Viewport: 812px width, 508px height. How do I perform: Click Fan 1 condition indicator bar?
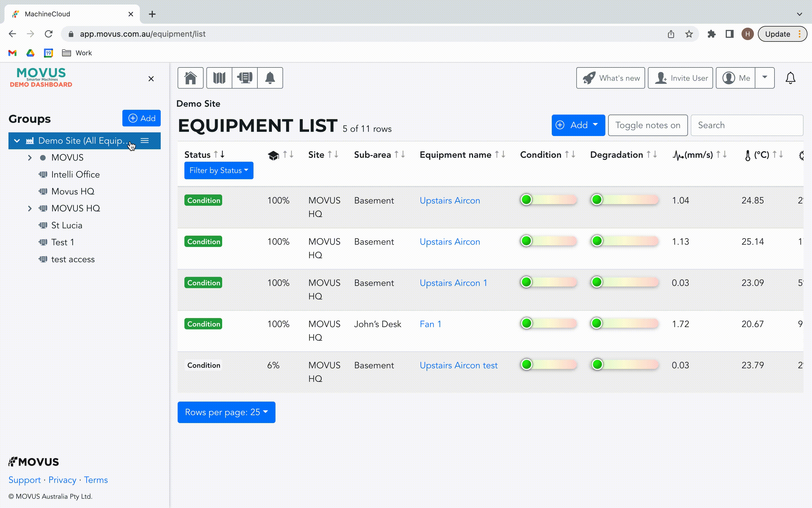(549, 323)
